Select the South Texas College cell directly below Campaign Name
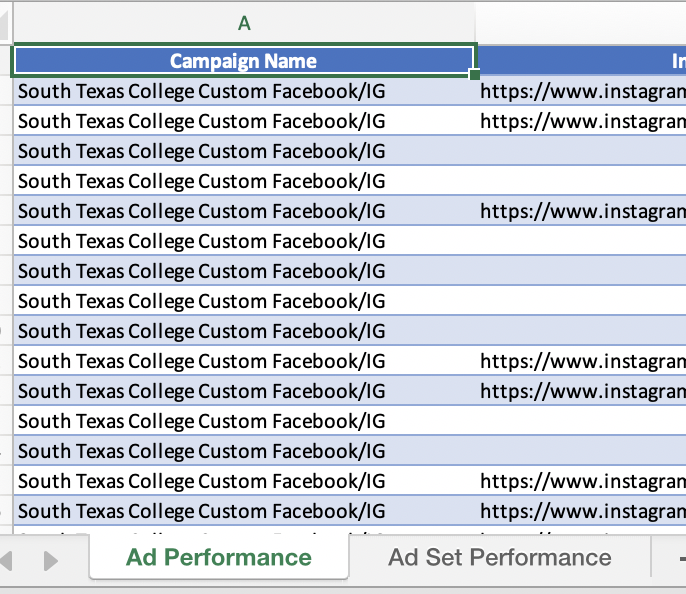This screenshot has height=594, width=686. pyautogui.click(x=245, y=91)
